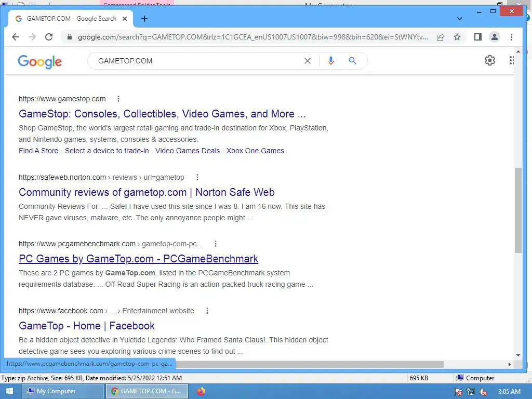
Task: Select the GAMETOP.COM Chrome taskbar button
Action: coord(147,391)
